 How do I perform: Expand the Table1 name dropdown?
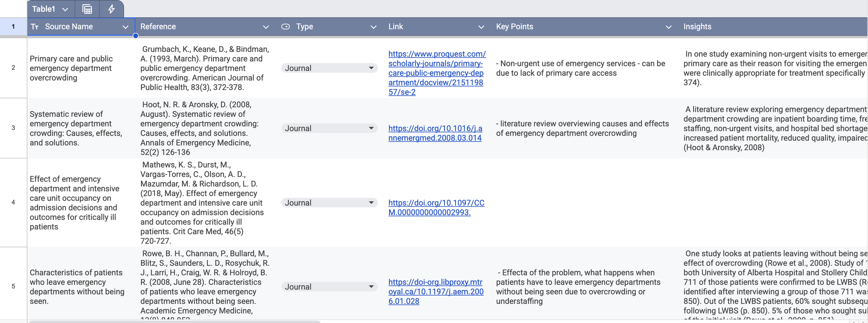(65, 9)
